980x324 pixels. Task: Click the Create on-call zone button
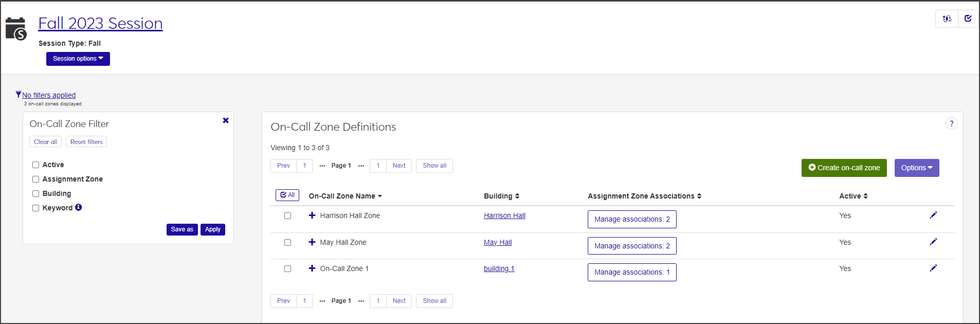(x=844, y=168)
